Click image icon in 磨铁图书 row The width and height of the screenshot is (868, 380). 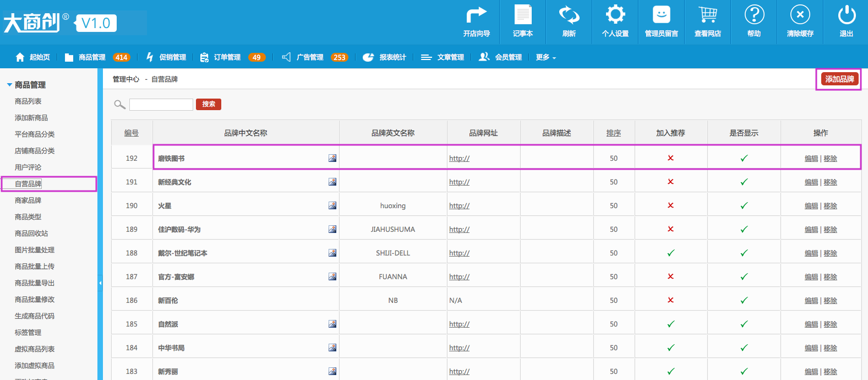(x=332, y=158)
